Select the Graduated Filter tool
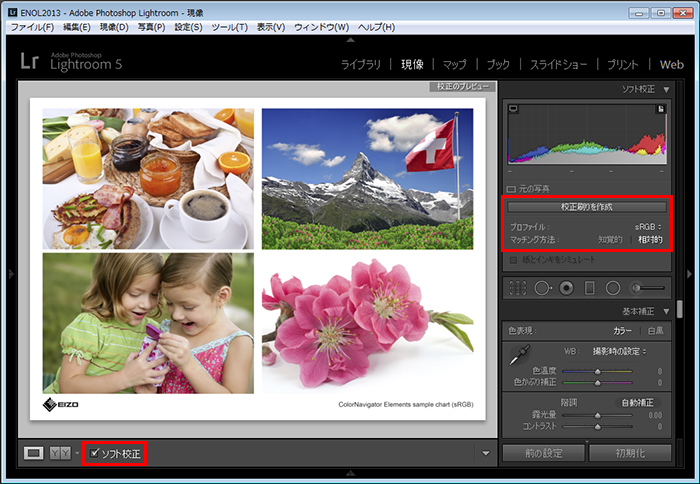 click(x=590, y=288)
